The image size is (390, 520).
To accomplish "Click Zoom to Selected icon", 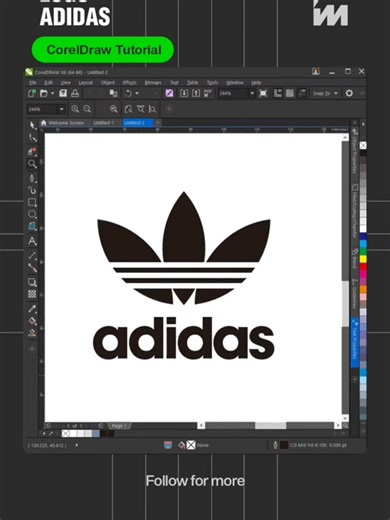I will (x=114, y=109).
